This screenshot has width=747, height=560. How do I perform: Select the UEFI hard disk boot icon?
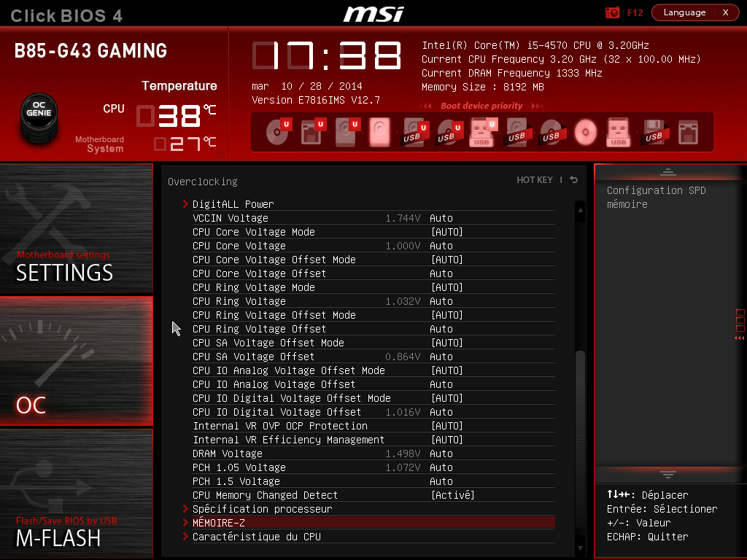pos(347,131)
